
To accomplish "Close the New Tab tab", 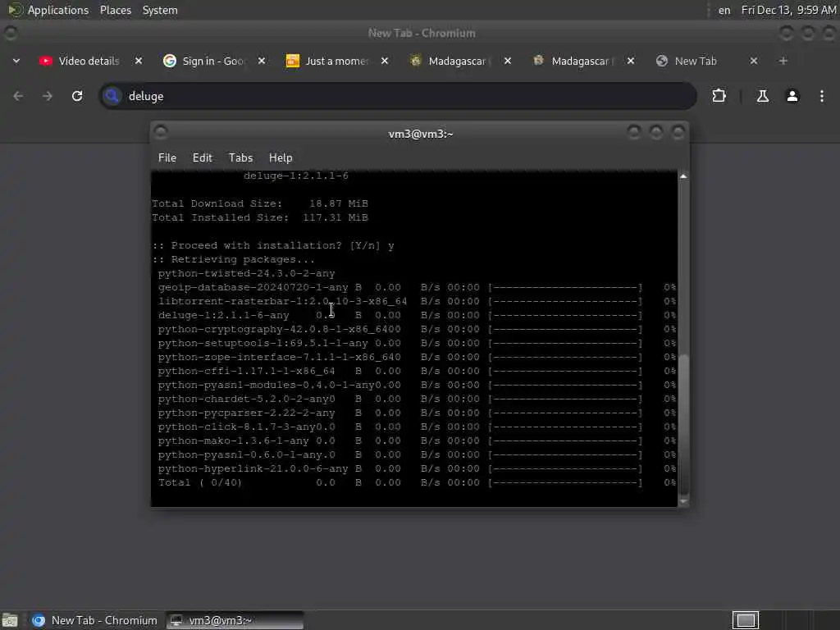I will [754, 61].
